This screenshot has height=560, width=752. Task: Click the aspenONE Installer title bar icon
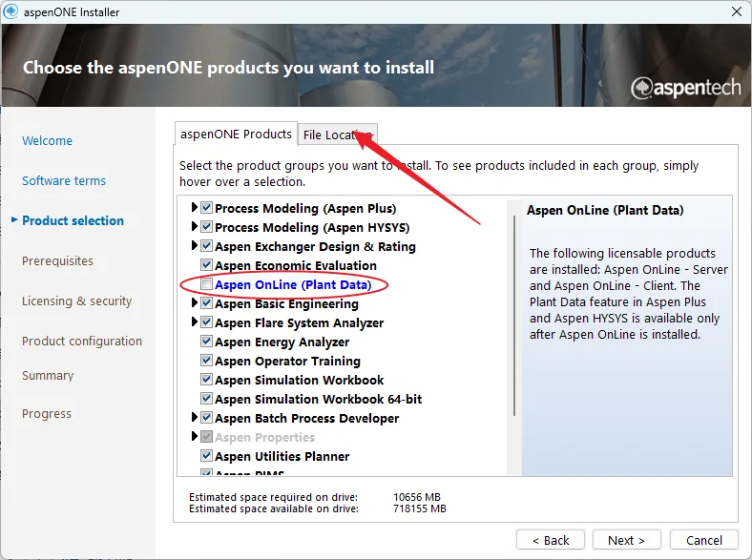[x=10, y=11]
